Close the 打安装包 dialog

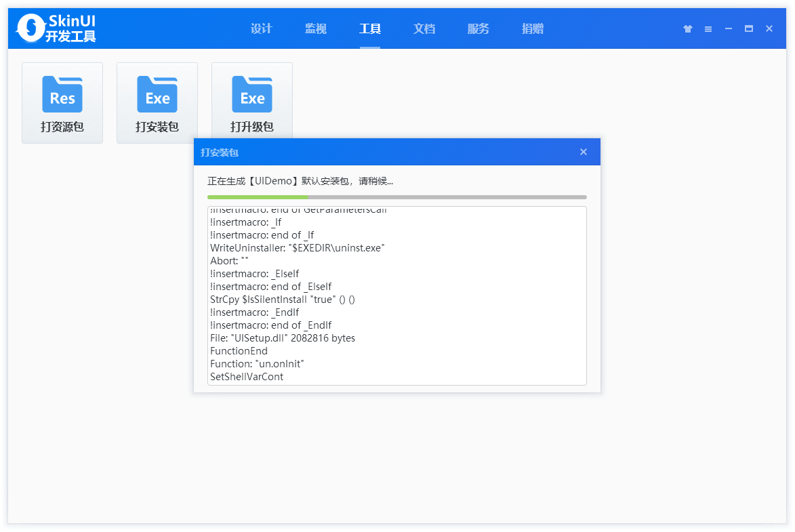[584, 152]
